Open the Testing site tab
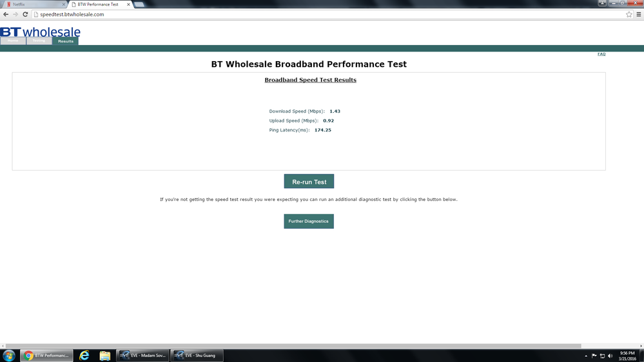The width and height of the screenshot is (644, 362). tap(39, 41)
